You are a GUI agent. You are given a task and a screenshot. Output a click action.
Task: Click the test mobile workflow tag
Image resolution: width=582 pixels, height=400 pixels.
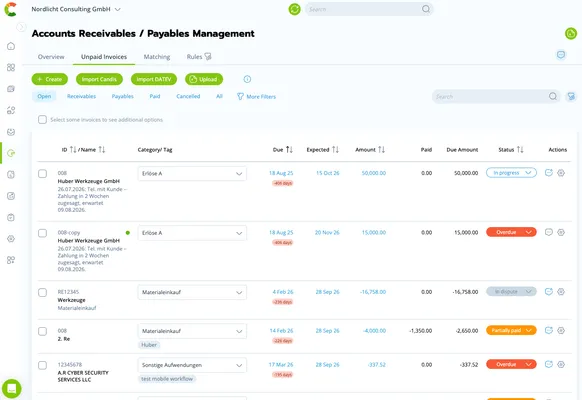coord(167,379)
